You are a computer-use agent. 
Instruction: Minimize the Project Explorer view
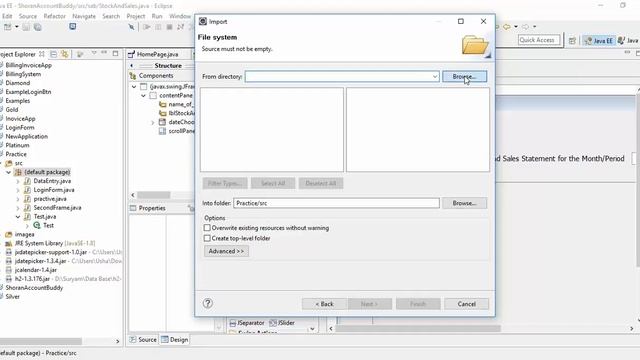(x=104, y=53)
